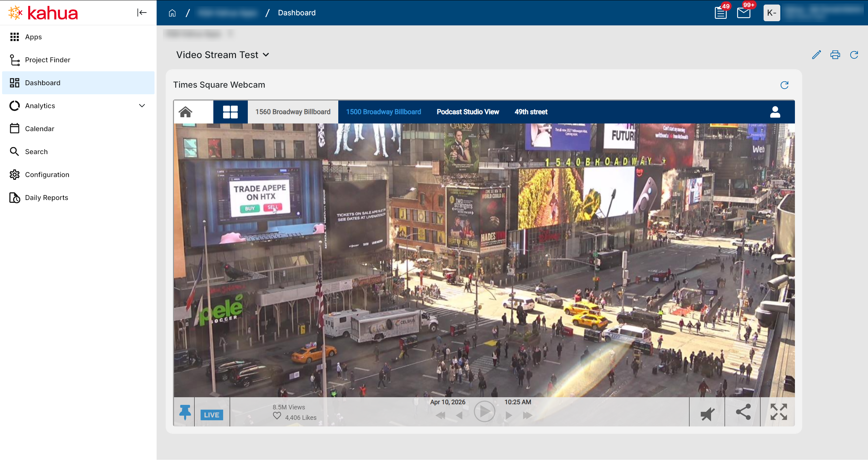Image resolution: width=868 pixels, height=464 pixels.
Task: Open Daily Reports in sidebar
Action: (x=46, y=198)
